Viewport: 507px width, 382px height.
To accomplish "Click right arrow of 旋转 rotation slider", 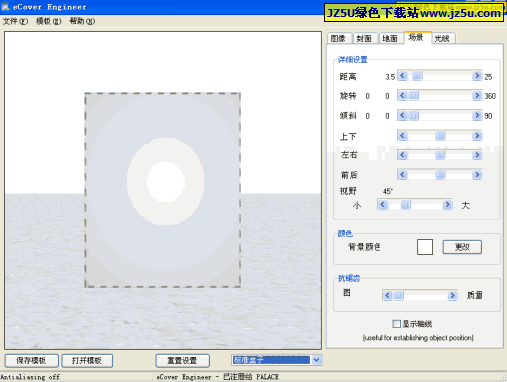I will (477, 96).
